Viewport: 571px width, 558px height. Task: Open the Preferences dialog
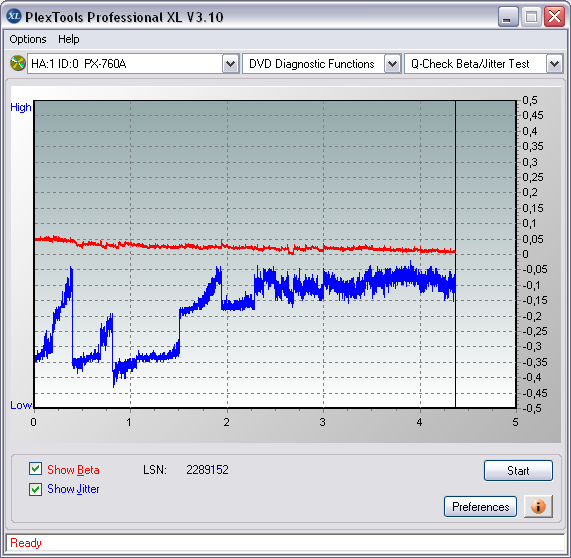(480, 506)
